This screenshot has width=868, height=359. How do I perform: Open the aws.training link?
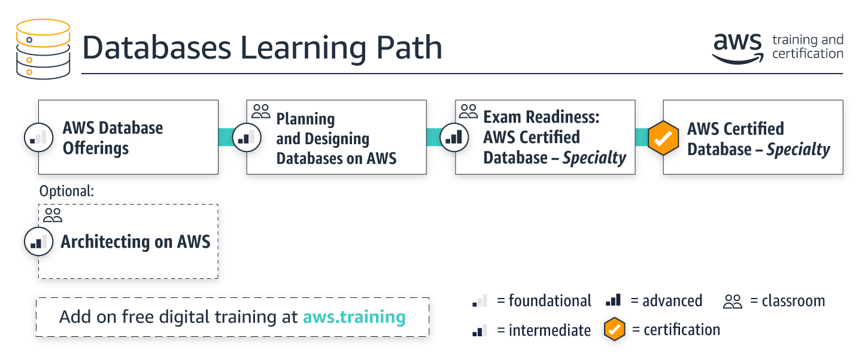(354, 317)
